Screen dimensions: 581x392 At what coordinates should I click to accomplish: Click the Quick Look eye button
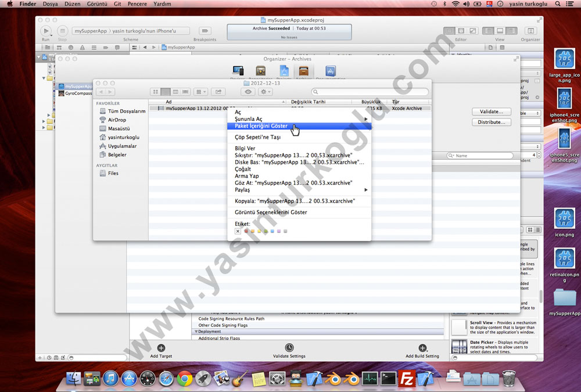(x=248, y=92)
